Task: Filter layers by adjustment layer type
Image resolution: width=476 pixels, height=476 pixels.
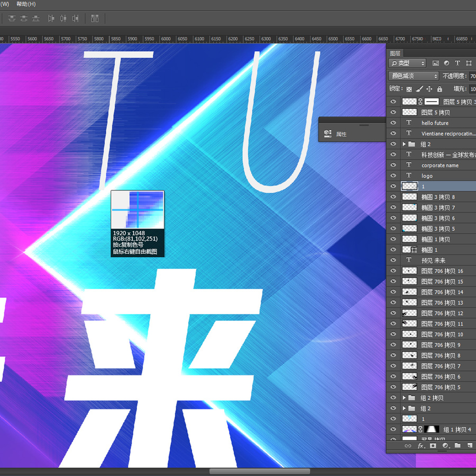Action: [x=446, y=63]
